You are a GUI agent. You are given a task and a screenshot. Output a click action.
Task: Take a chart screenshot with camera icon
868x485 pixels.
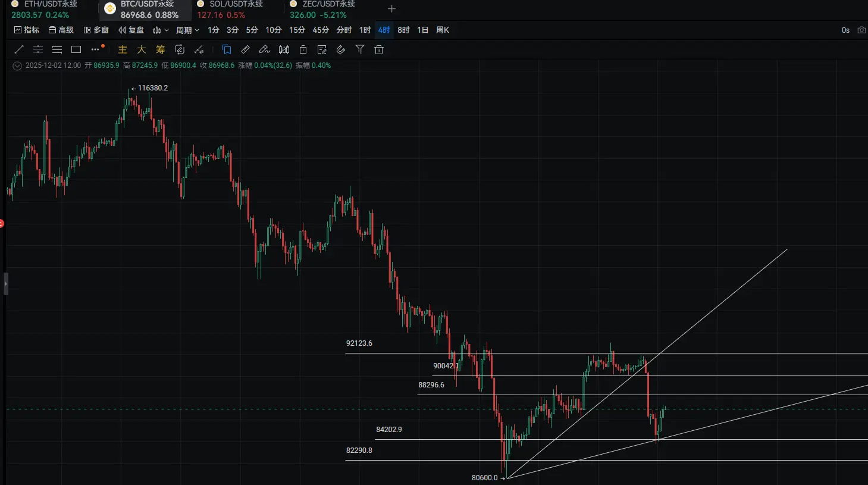point(861,30)
